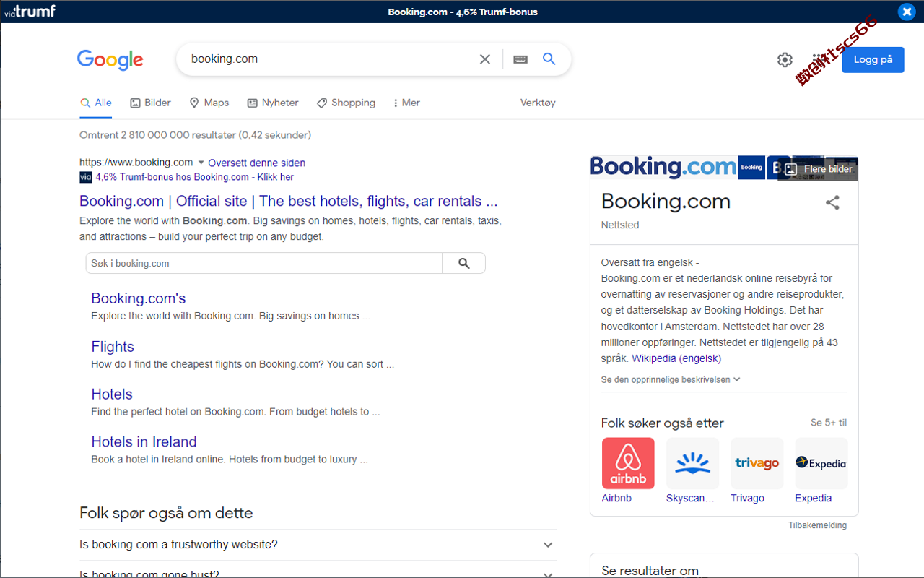The image size is (924, 578).
Task: Click the large Booking.com logo image
Action: 663,168
